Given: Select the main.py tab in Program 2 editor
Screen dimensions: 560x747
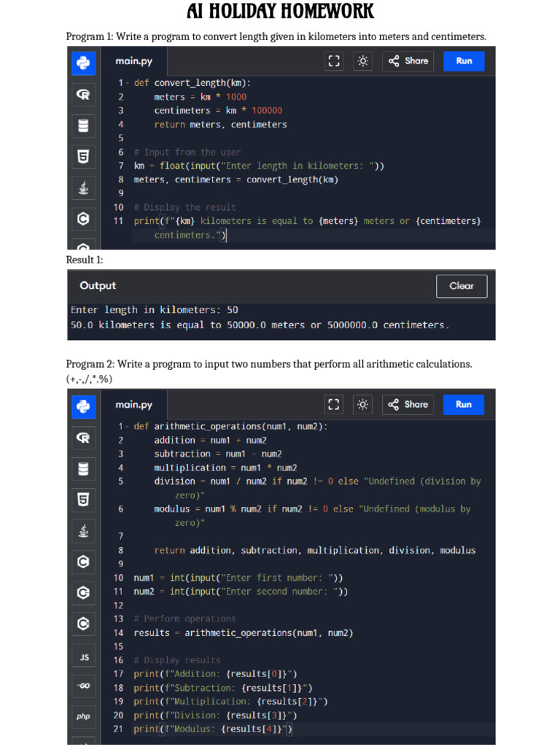Looking at the screenshot, I should coord(134,404).
